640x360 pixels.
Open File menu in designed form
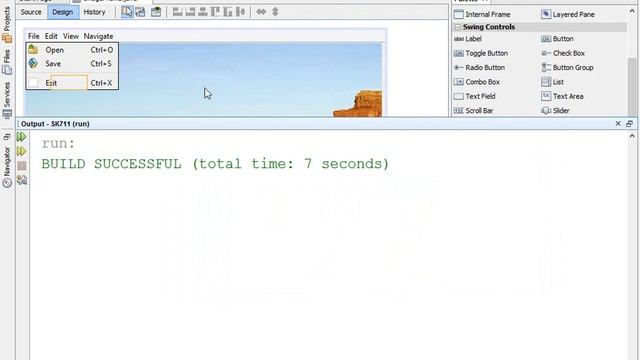coord(33,36)
